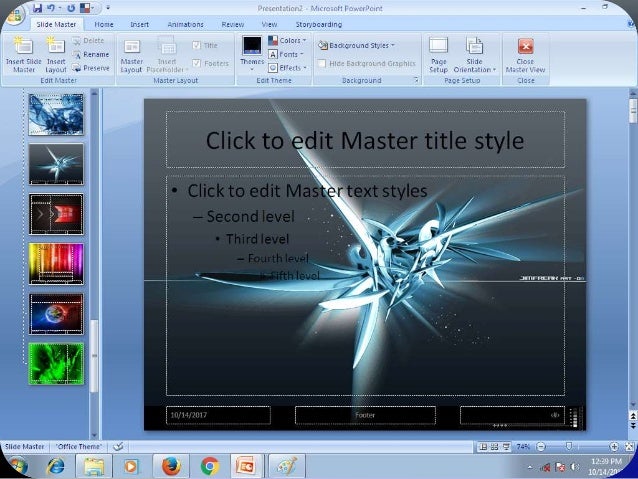
Task: Click the Office button orb
Action: (x=14, y=15)
